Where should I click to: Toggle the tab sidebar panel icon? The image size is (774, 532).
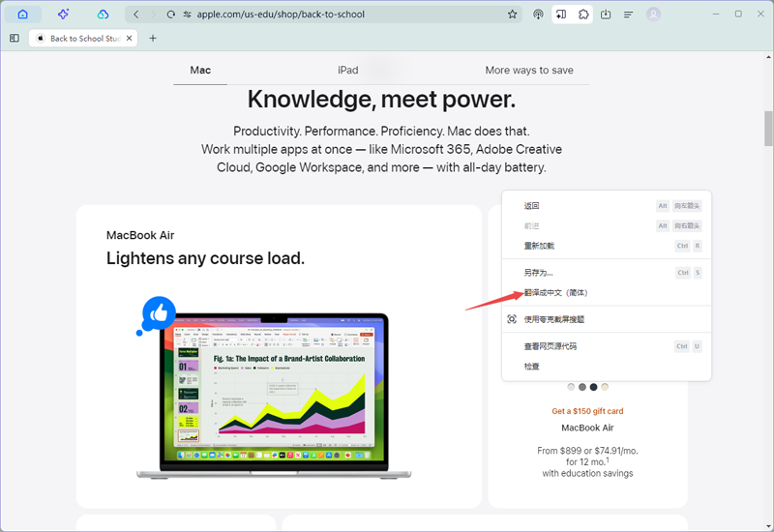tap(15, 38)
